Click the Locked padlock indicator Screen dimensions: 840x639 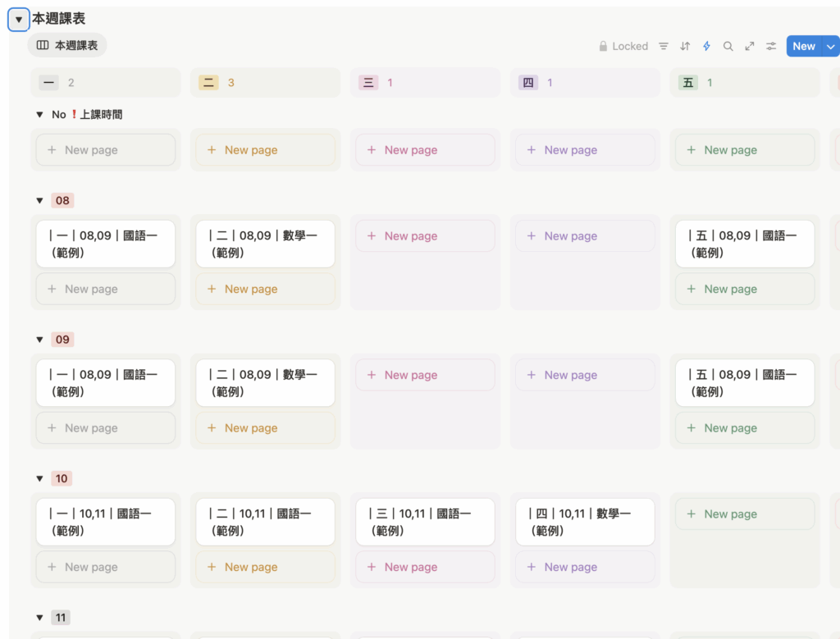click(x=623, y=46)
